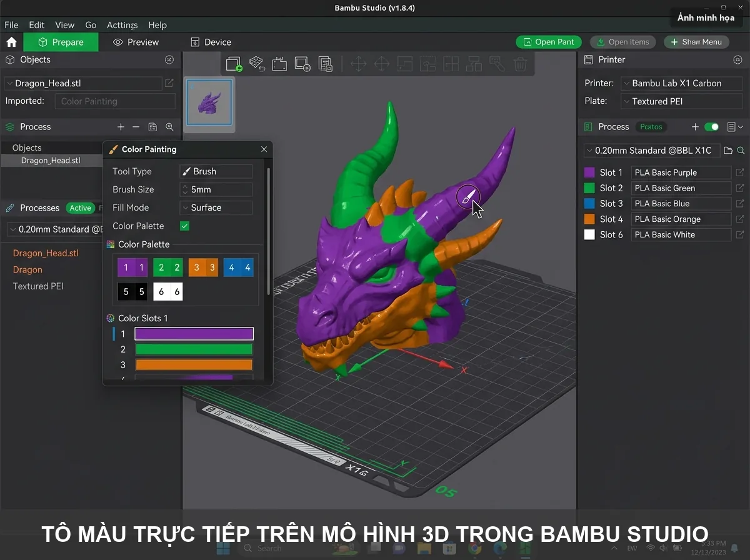
Task: Click the Show Menu button
Action: click(696, 42)
